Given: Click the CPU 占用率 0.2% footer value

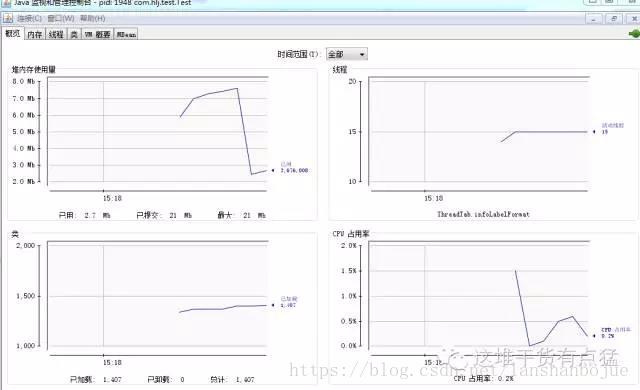Looking at the screenshot, I should [483, 379].
